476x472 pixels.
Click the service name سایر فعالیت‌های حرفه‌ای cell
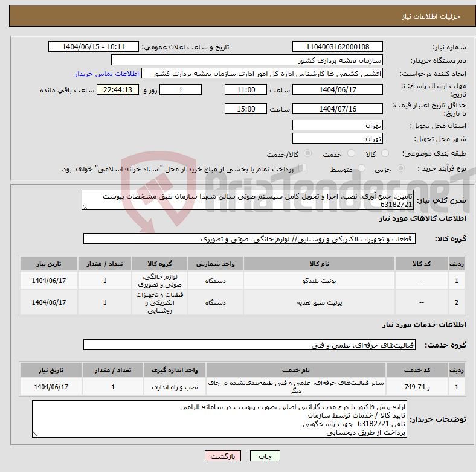click(x=296, y=387)
